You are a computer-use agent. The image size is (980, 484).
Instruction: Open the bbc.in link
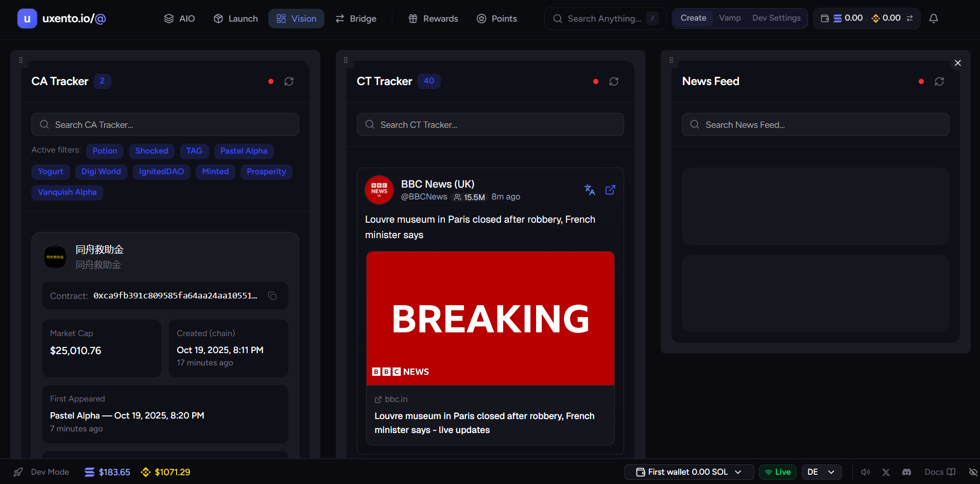coord(391,399)
